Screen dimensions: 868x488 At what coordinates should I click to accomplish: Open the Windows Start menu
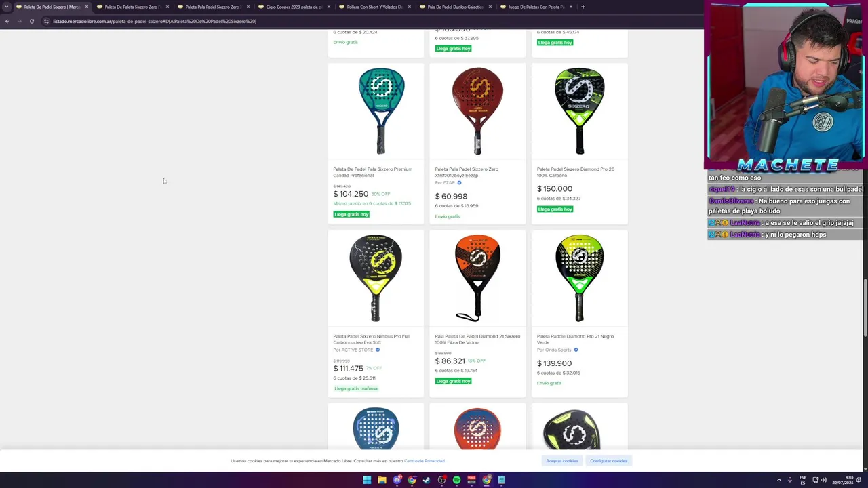(x=367, y=480)
